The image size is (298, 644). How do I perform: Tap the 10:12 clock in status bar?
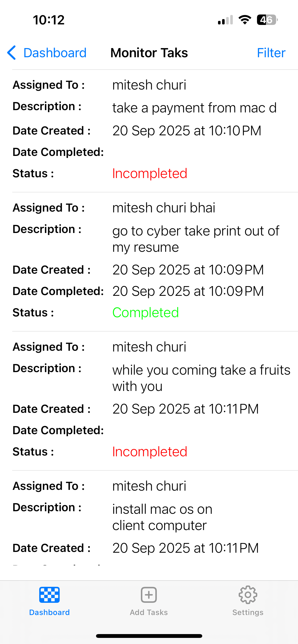pyautogui.click(x=49, y=20)
